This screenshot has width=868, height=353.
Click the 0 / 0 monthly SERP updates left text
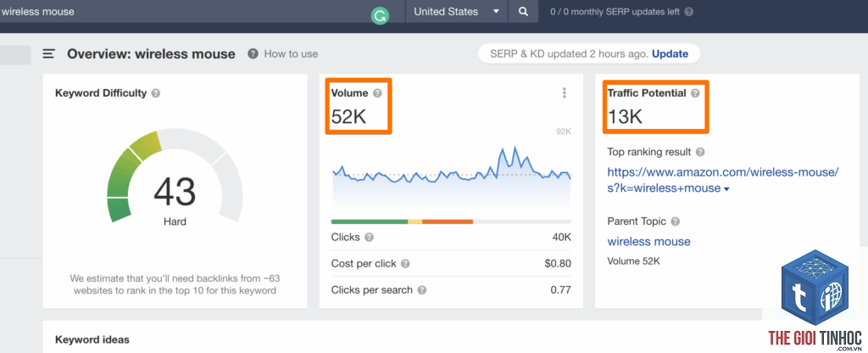(x=615, y=12)
